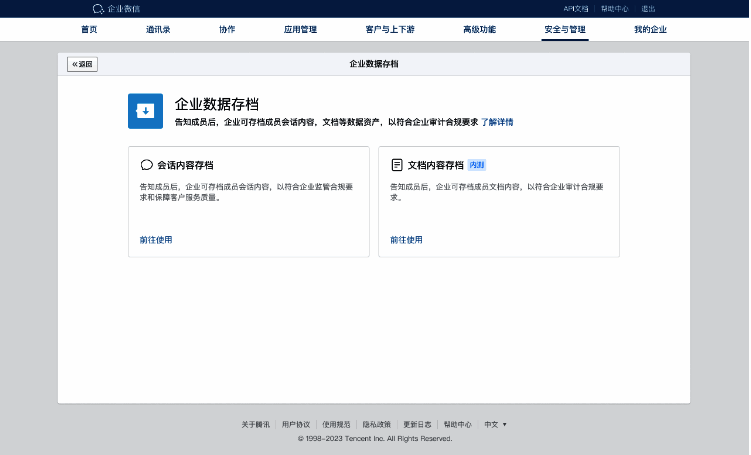Open the 我的企业 tab
This screenshot has height=455, width=751.
click(x=650, y=29)
